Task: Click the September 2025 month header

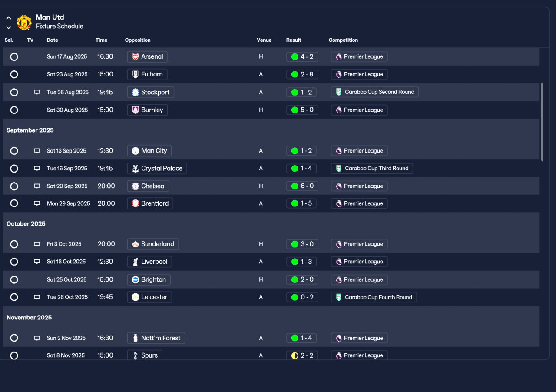Action: coord(30,130)
